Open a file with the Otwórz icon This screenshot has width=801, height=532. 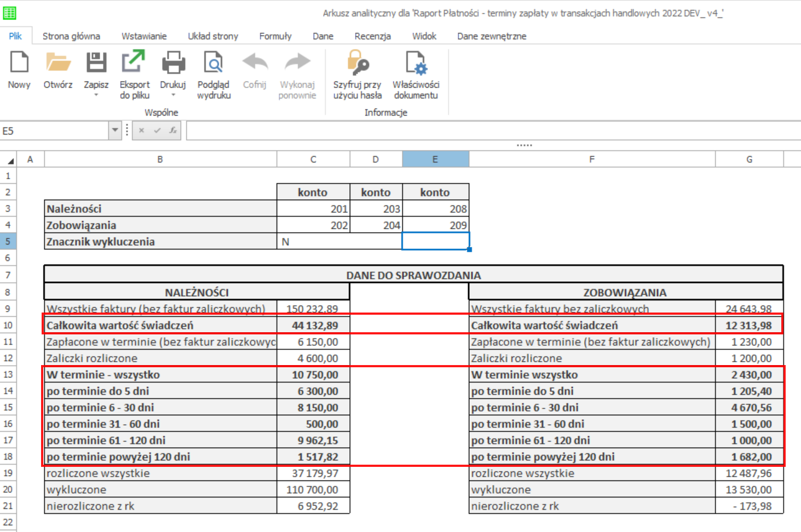58,63
